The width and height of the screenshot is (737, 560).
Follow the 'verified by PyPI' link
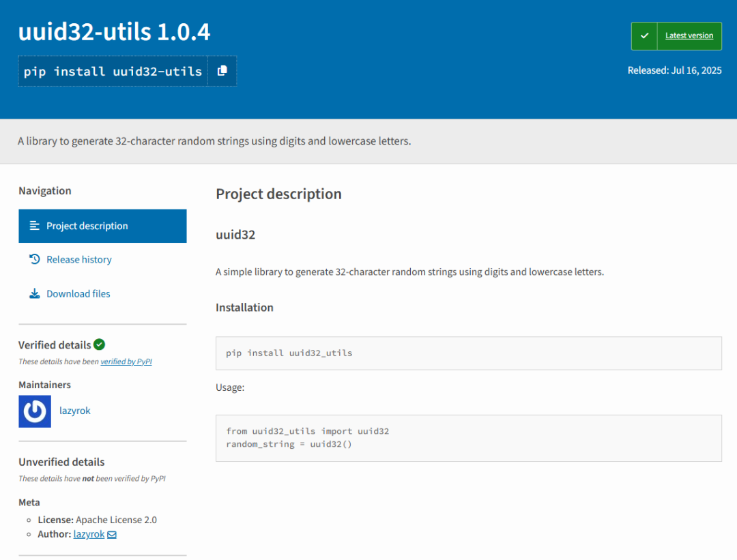pos(126,362)
